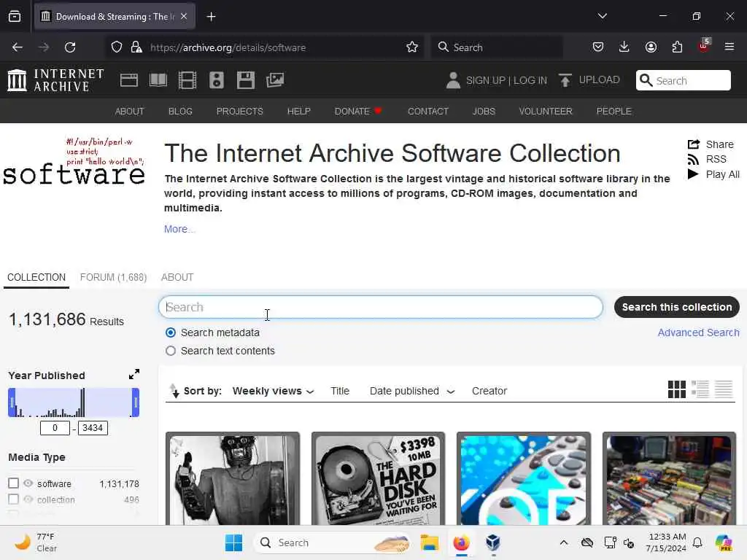
Task: Click year range end field 3434
Action: tap(93, 427)
